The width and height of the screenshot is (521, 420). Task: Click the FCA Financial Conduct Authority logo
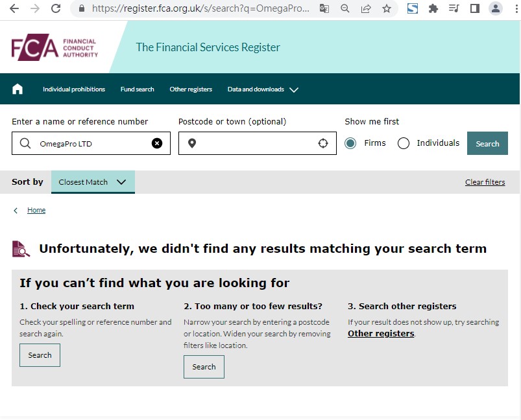pos(55,47)
